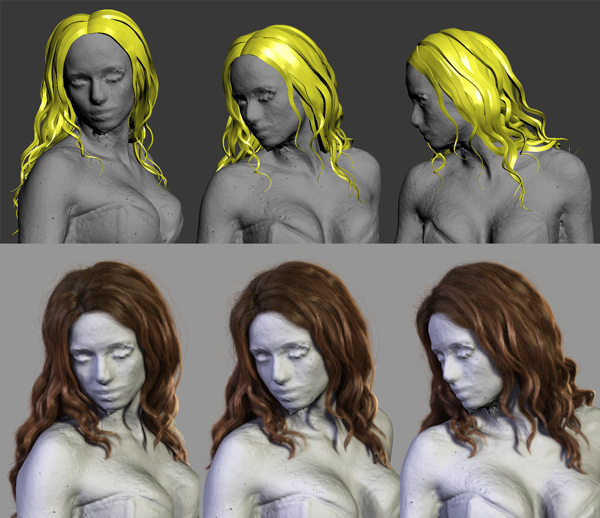Click the chest of the top-left gray bust

point(100,205)
